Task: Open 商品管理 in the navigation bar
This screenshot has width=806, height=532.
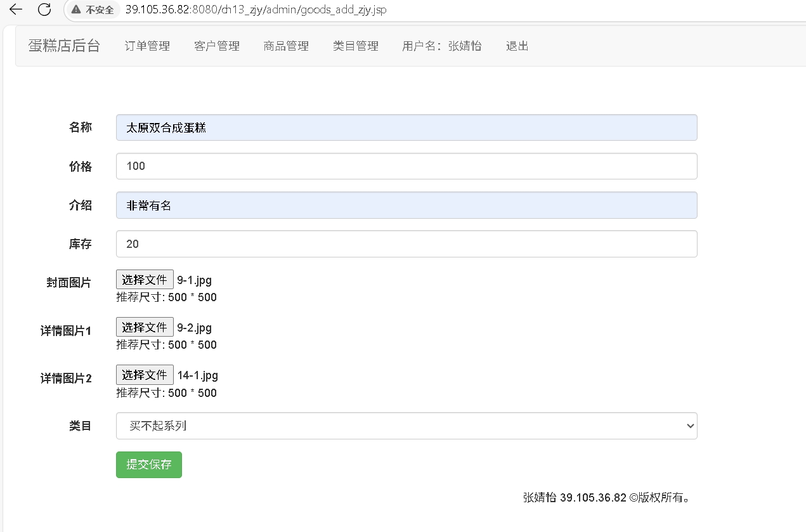Action: (286, 46)
